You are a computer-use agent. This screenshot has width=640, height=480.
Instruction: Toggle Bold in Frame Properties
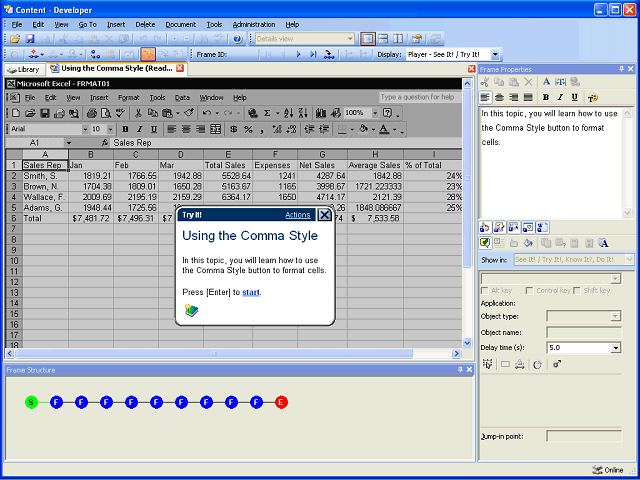(x=546, y=98)
